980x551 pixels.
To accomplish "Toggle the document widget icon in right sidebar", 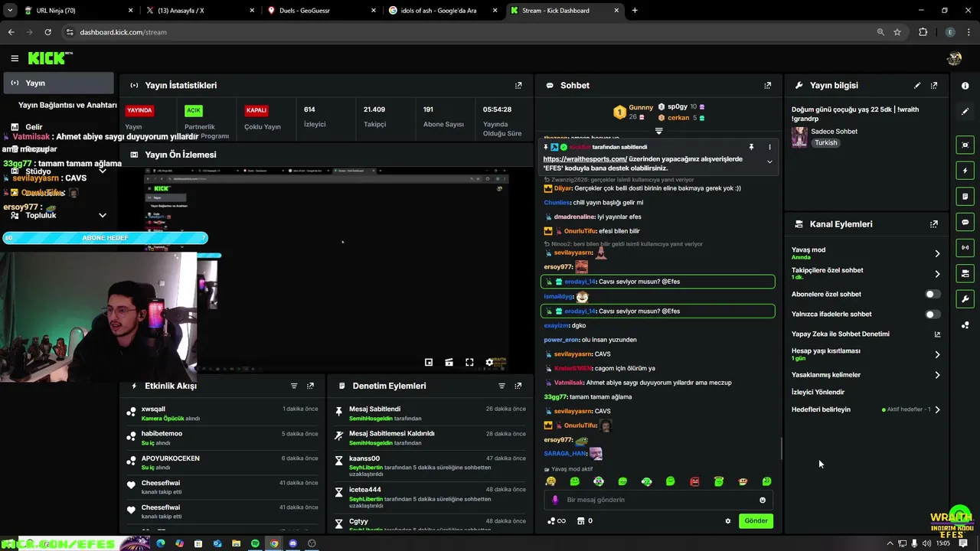I will tap(965, 197).
